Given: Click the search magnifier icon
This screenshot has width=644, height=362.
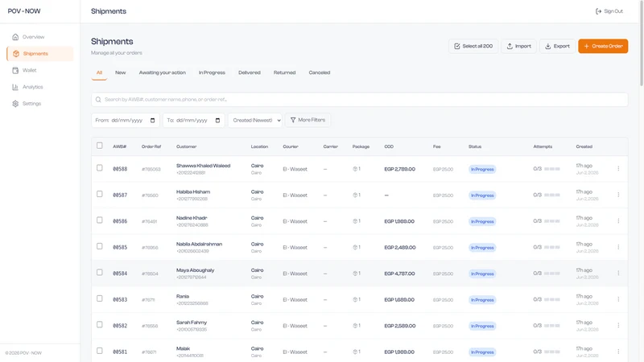Looking at the screenshot, I should (x=98, y=99).
